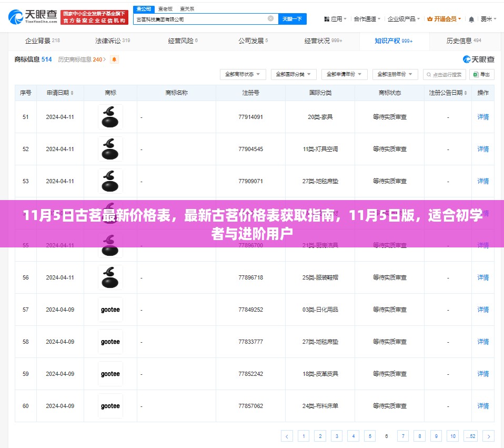Go to previous page arrow in pagination
This screenshot has height=448, width=504.
[287, 436]
